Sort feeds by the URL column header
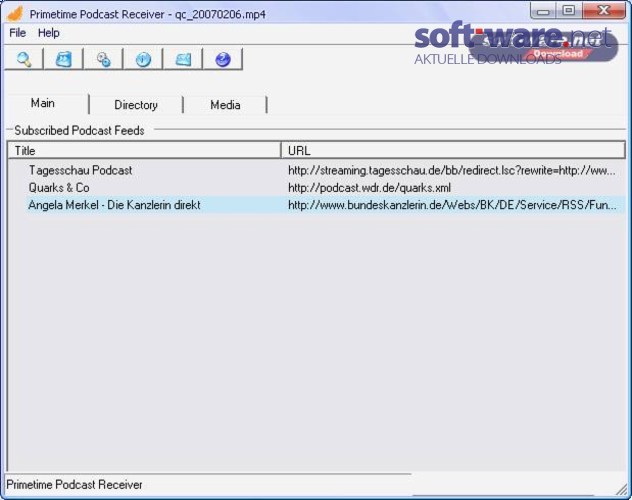The image size is (632, 500). (453, 150)
